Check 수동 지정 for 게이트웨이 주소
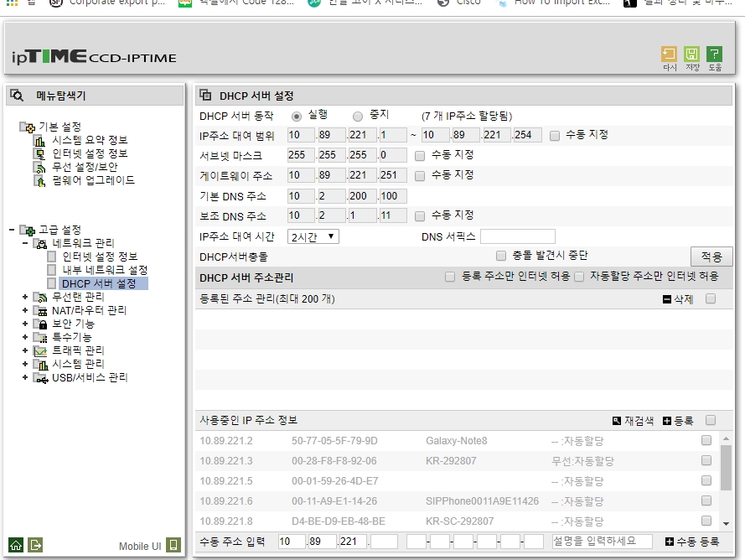The height and width of the screenshot is (560, 745). [420, 176]
